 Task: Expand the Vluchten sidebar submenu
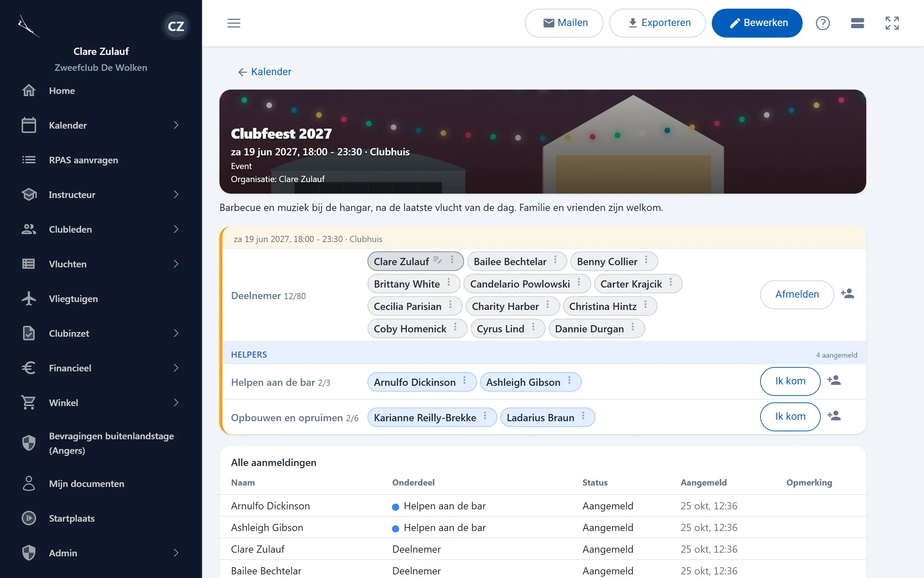[176, 264]
